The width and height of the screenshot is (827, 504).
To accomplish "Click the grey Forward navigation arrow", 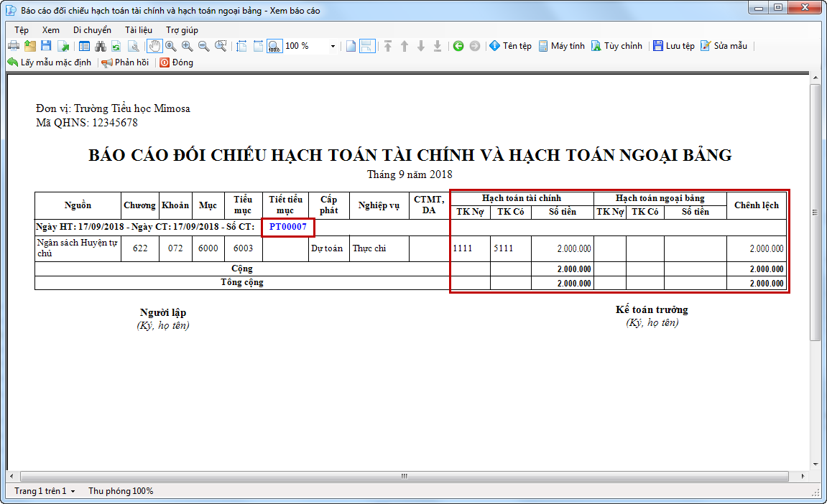I will [475, 46].
